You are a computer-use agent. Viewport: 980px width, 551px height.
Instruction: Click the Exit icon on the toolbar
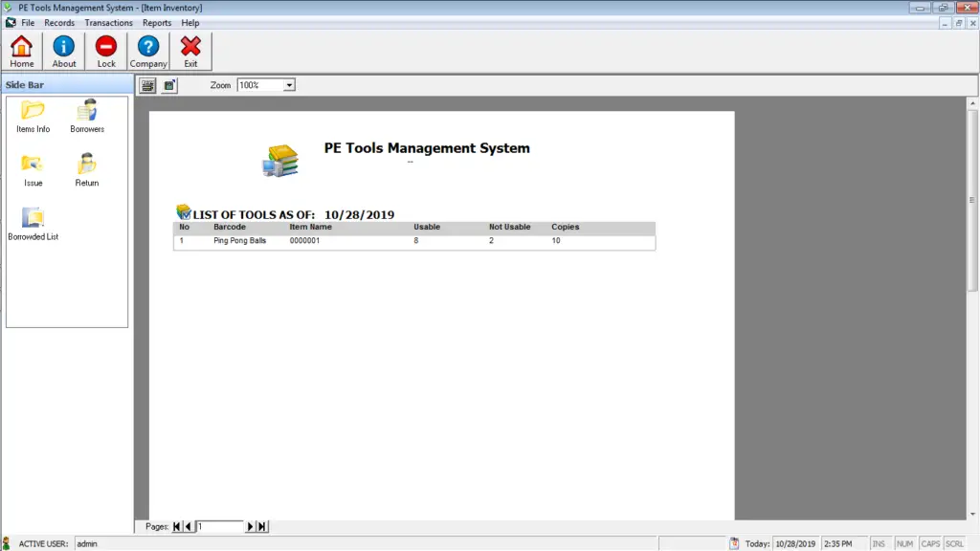point(189,50)
